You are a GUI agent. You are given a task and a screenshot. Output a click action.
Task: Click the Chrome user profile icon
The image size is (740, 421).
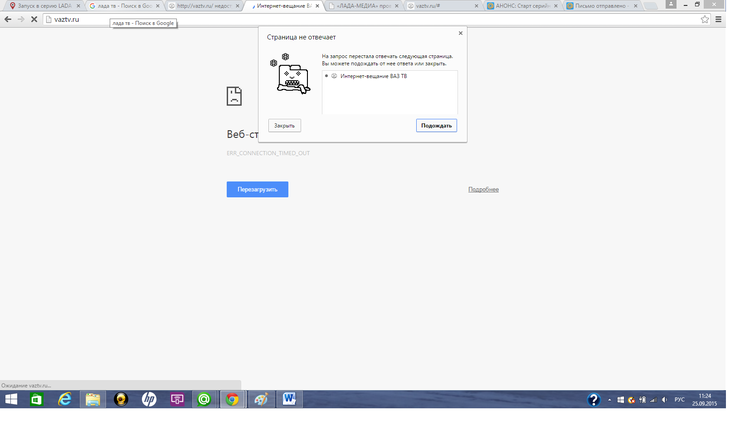tap(671, 4)
